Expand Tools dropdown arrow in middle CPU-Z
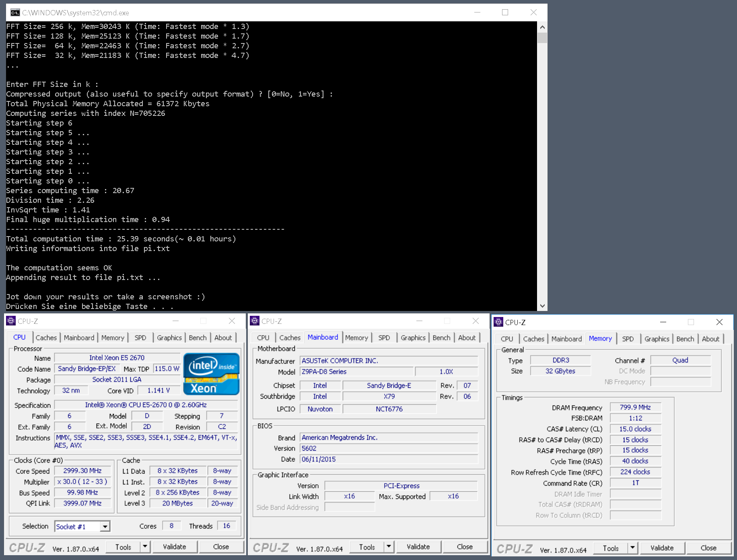This screenshot has width=737, height=560. pyautogui.click(x=389, y=546)
